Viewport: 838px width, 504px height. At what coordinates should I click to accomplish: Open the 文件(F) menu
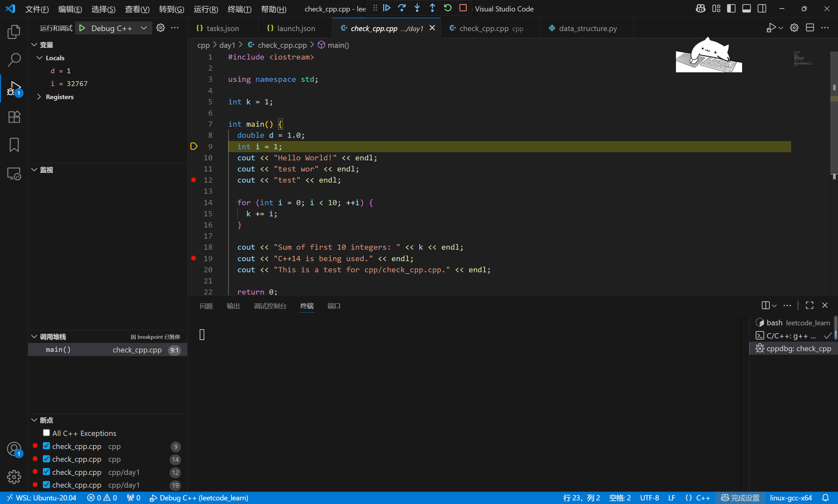coord(37,9)
